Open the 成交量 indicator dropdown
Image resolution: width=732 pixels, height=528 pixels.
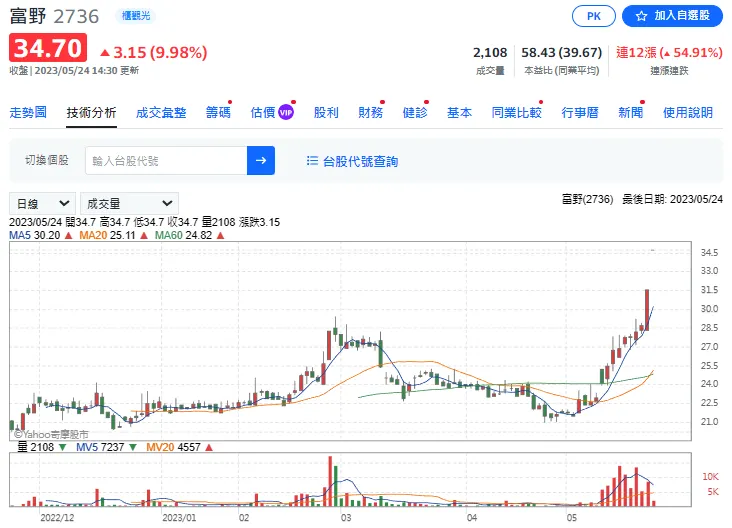(129, 204)
